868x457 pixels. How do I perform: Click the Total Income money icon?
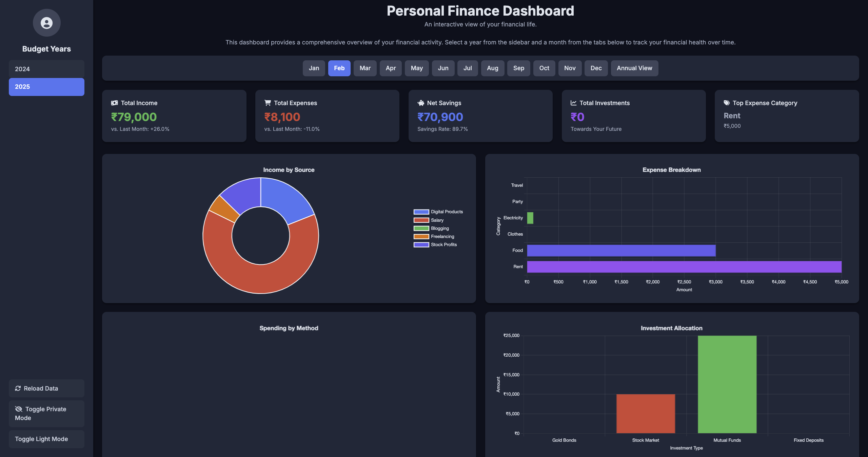[x=114, y=103]
